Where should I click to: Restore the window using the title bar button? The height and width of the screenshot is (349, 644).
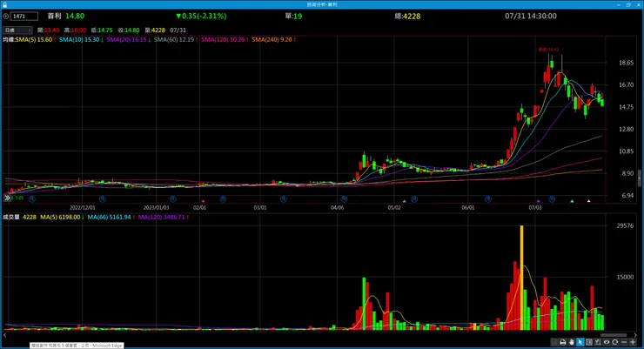click(628, 4)
